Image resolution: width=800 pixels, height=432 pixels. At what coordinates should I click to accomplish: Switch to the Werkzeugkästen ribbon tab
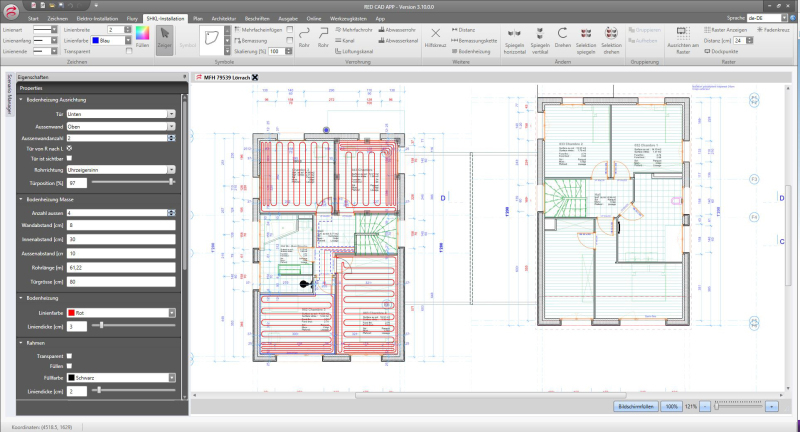point(348,18)
